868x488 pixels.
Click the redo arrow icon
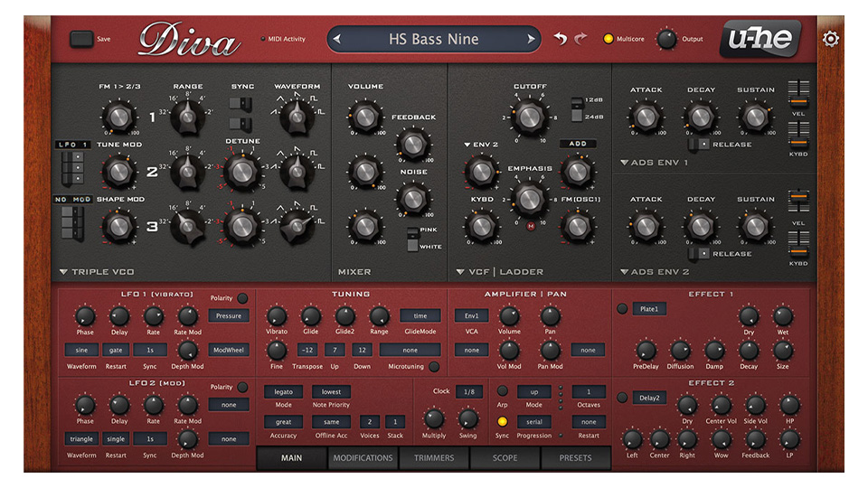(580, 39)
